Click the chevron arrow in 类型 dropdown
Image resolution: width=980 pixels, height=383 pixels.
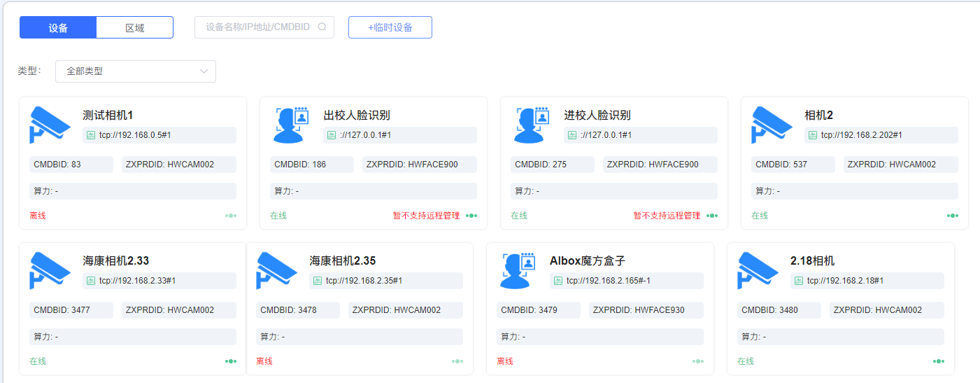[x=204, y=71]
